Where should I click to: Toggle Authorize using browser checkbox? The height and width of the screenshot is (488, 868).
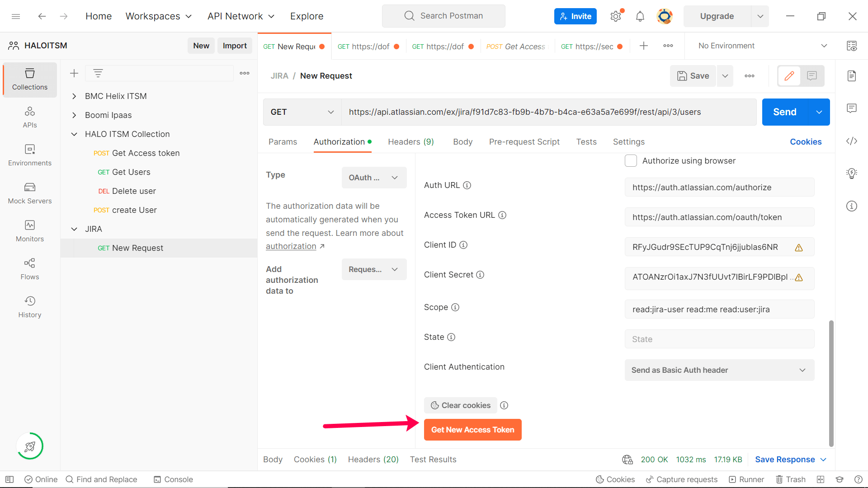tap(631, 160)
